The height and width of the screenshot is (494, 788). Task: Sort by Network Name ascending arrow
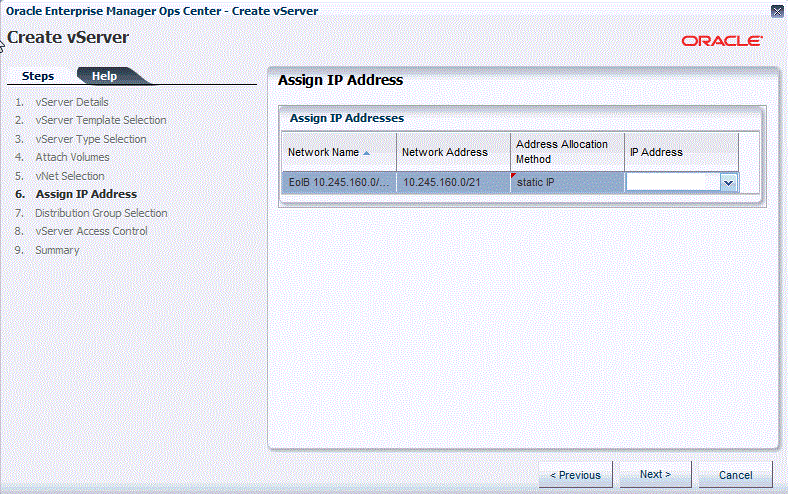[x=366, y=153]
